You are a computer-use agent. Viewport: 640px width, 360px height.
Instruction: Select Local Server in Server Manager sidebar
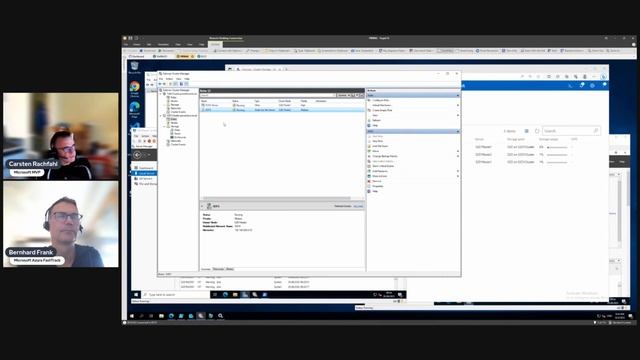tap(144, 173)
